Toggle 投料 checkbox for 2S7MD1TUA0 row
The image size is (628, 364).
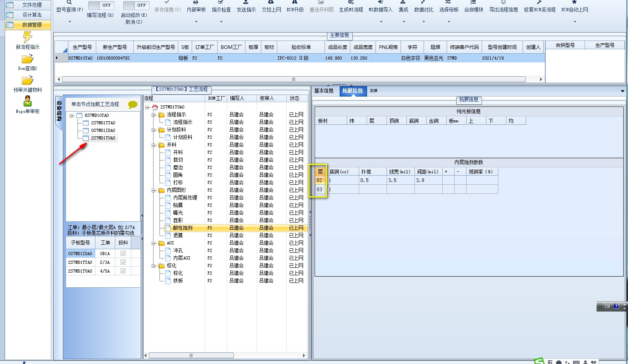pos(123,271)
